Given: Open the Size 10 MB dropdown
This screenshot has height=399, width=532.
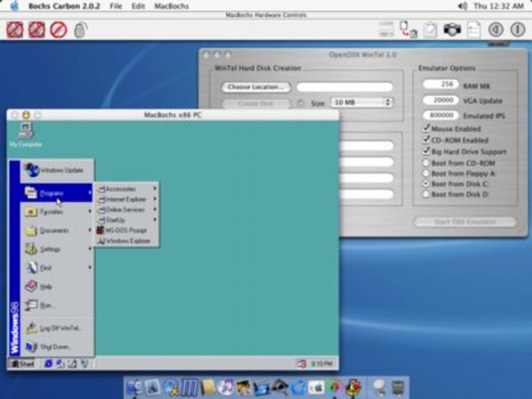Looking at the screenshot, I should click(362, 102).
